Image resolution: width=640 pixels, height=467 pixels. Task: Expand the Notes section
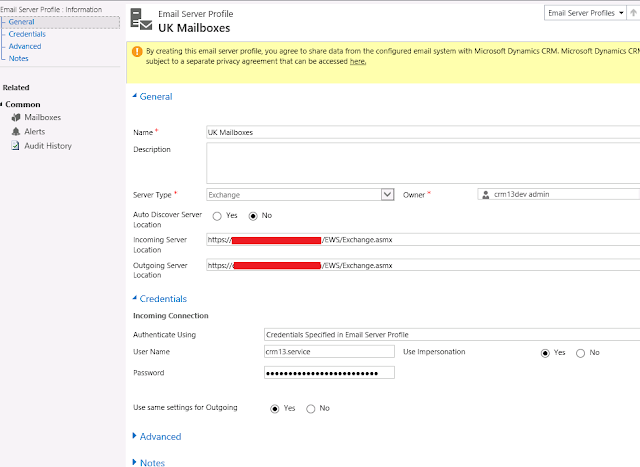[135, 462]
